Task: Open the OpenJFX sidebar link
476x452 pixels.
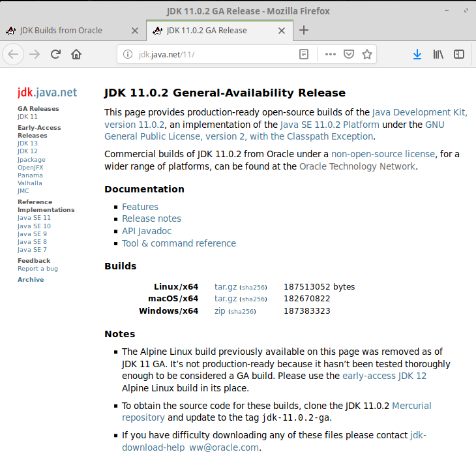Action: (31, 168)
